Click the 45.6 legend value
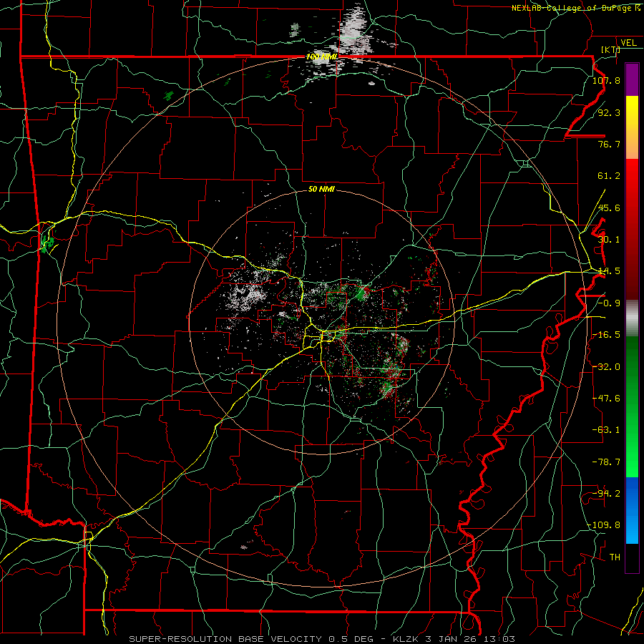Image resolution: width=644 pixels, height=644 pixels. tap(609, 208)
